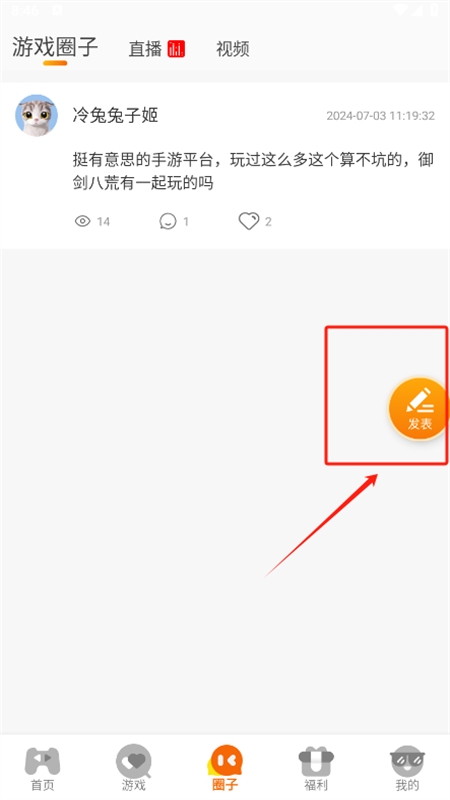Tap the post timestamp 2024-07-03
450x800 pixels.
[x=381, y=116]
